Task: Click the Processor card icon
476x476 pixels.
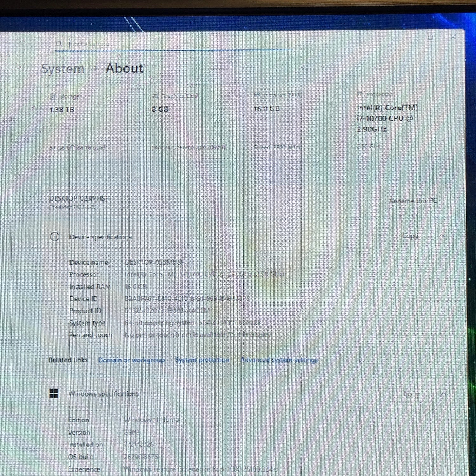Action: [360, 95]
